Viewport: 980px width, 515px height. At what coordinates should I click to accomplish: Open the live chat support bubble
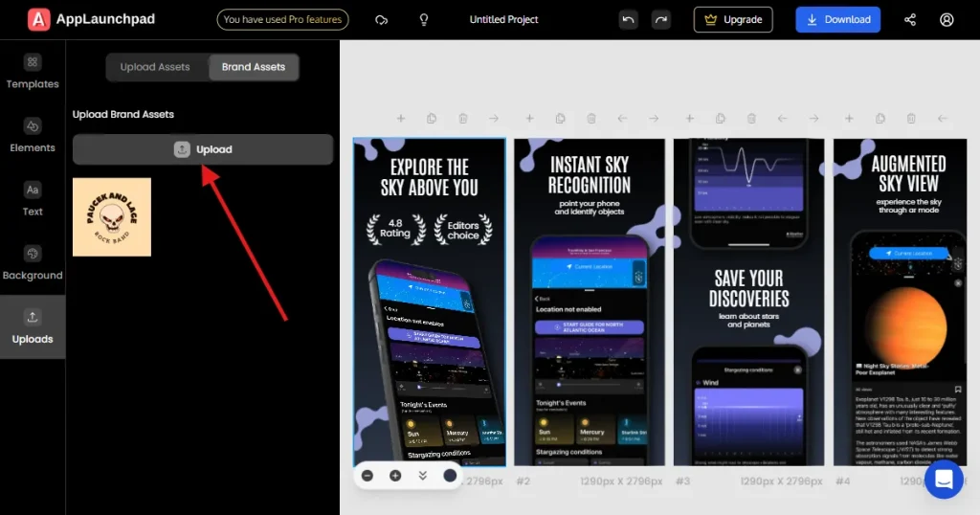click(x=944, y=480)
